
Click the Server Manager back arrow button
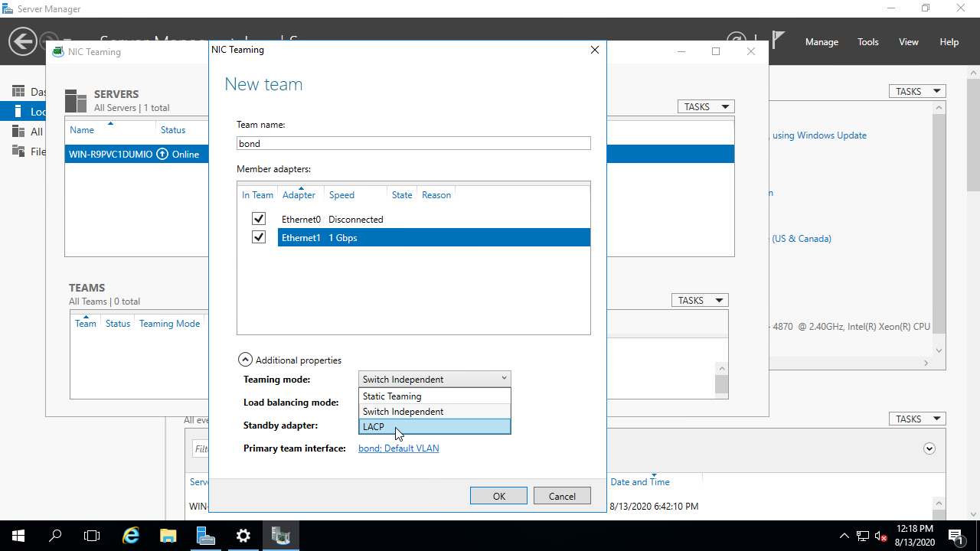[23, 41]
